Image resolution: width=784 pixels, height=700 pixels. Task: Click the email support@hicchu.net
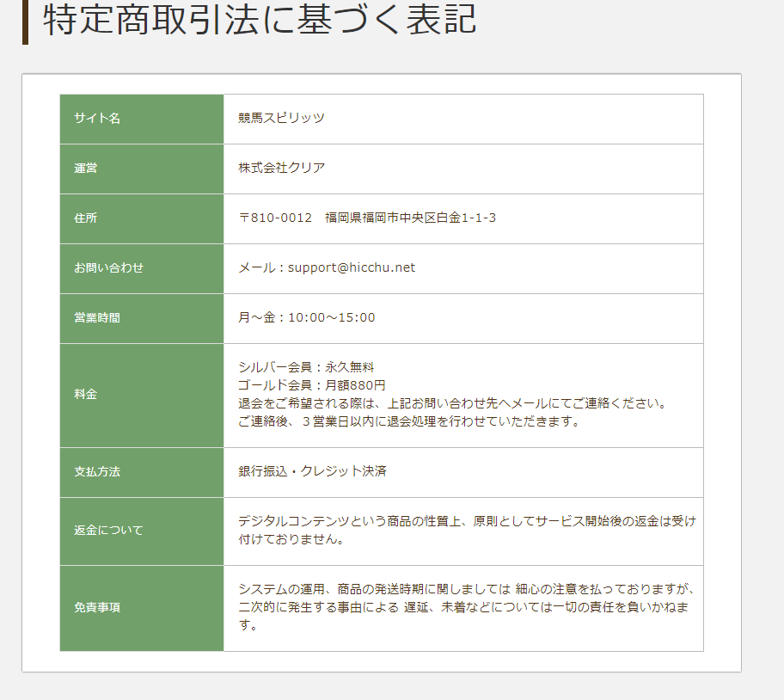point(352,268)
